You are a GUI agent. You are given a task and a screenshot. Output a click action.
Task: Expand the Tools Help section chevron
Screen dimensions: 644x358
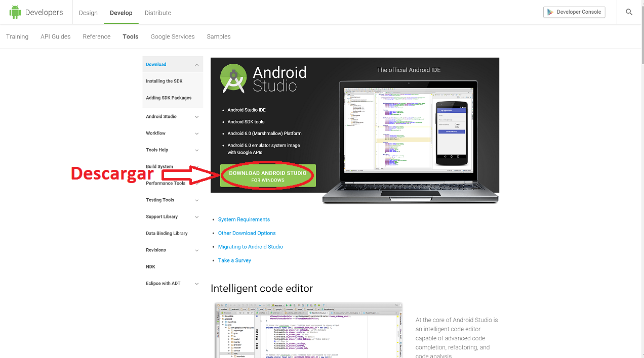pyautogui.click(x=196, y=150)
